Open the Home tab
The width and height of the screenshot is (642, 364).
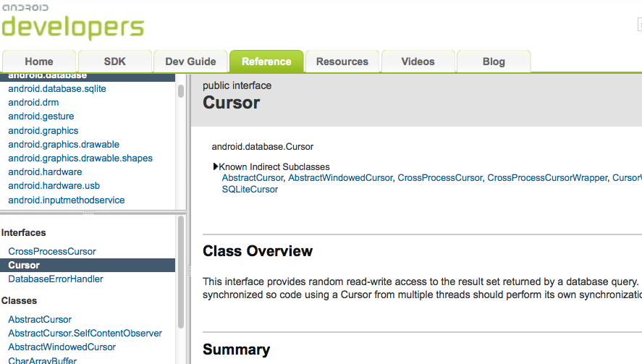(x=39, y=62)
